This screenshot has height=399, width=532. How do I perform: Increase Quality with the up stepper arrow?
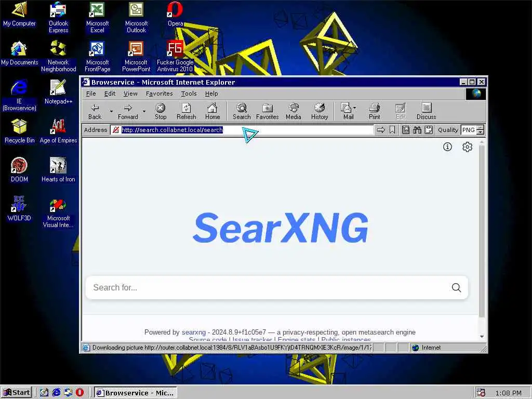pyautogui.click(x=480, y=128)
